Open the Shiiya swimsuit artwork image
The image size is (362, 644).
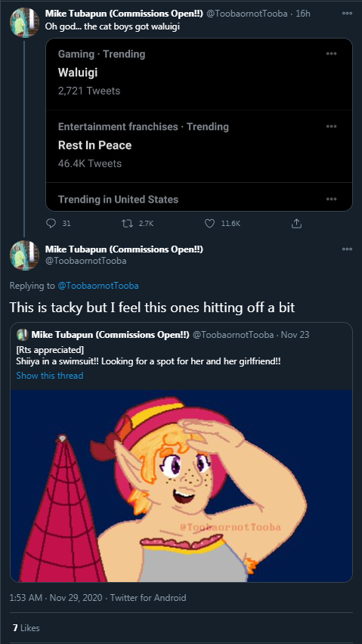(181, 486)
